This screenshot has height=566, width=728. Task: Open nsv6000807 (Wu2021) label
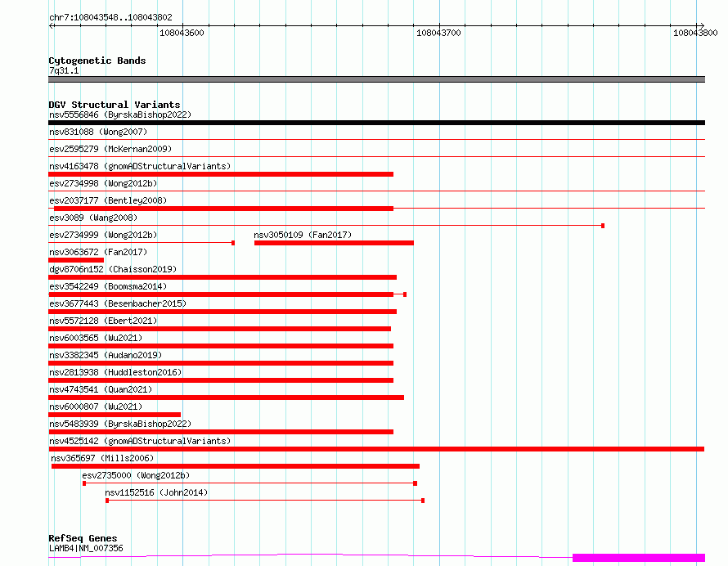(96, 407)
